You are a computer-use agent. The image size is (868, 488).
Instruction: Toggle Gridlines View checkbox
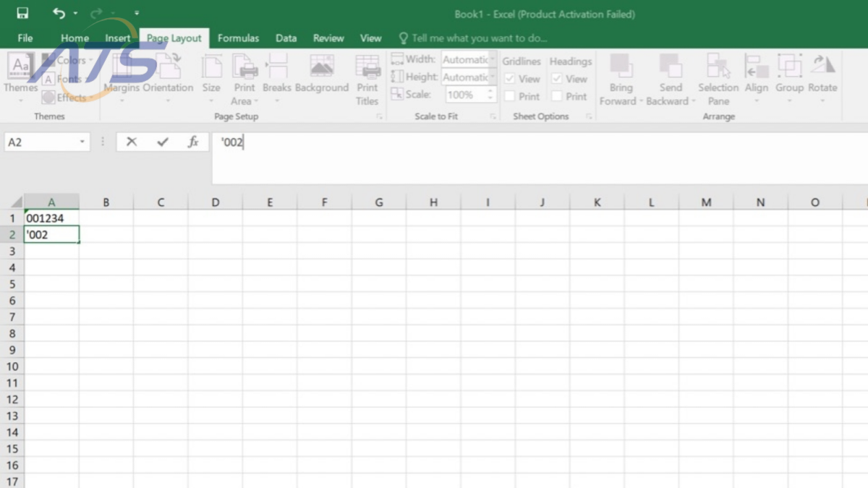[x=509, y=79]
